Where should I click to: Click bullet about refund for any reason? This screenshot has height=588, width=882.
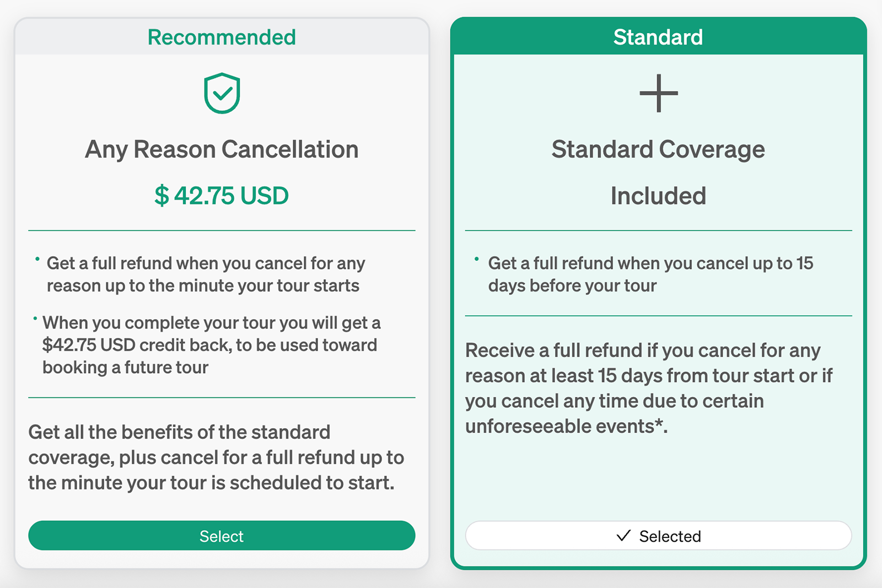pos(206,274)
